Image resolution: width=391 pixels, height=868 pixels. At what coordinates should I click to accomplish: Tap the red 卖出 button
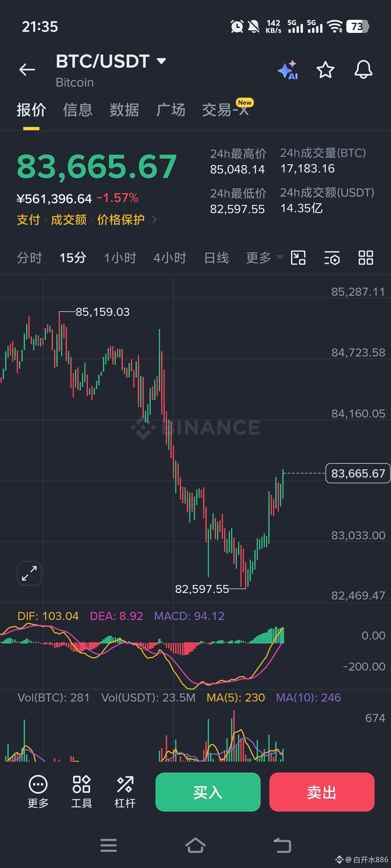[x=322, y=792]
